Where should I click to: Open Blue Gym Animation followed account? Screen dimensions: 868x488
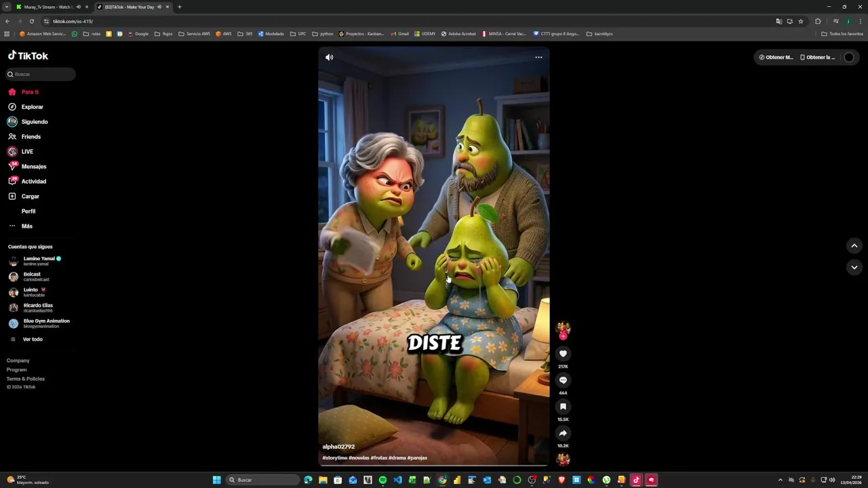pyautogui.click(x=41, y=323)
